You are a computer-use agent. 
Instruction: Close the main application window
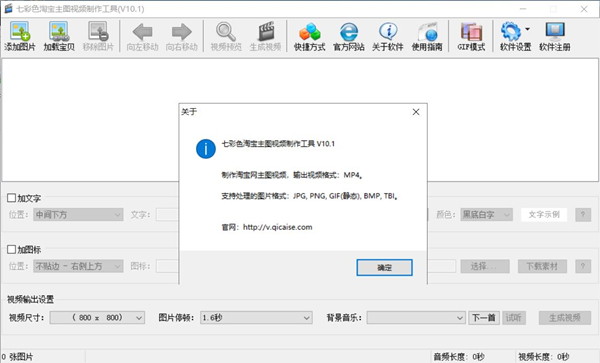tap(584, 9)
